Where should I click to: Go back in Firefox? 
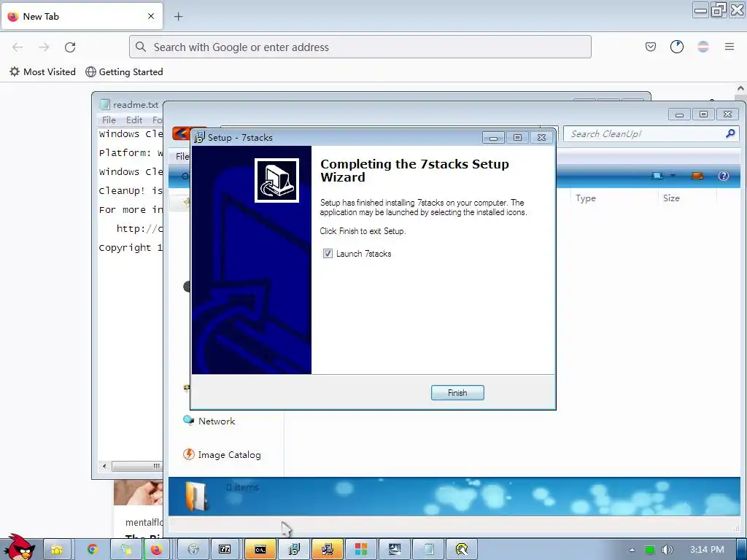tap(18, 47)
